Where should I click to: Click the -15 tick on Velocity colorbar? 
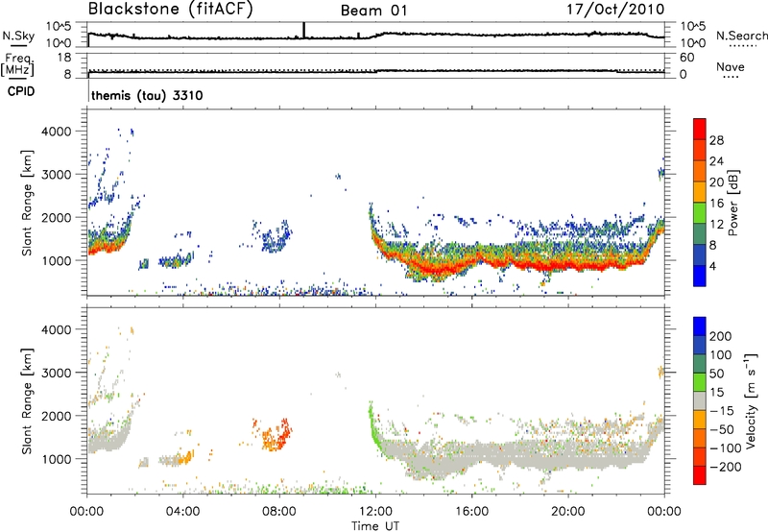coord(721,411)
